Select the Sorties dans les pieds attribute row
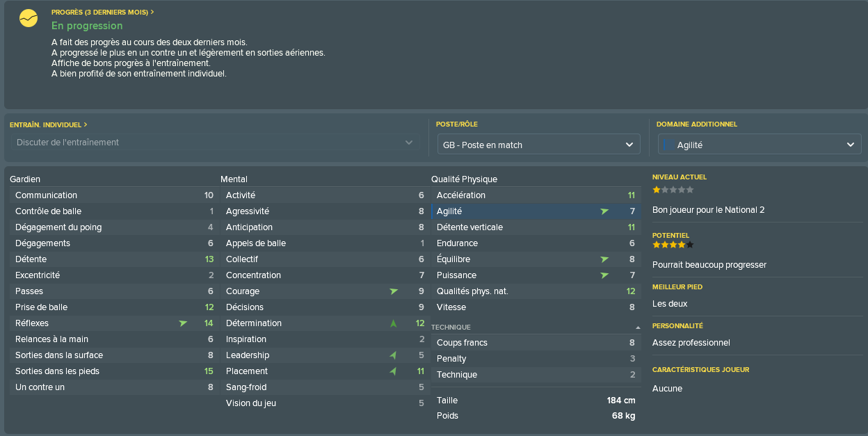 coord(114,371)
